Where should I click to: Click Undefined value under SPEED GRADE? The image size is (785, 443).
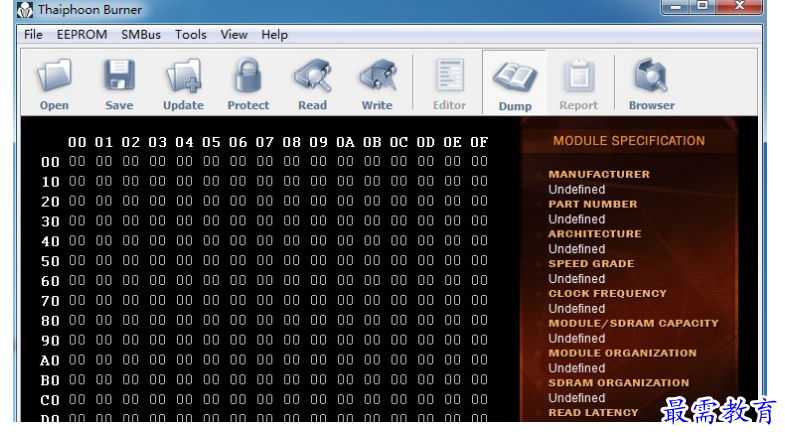click(576, 279)
